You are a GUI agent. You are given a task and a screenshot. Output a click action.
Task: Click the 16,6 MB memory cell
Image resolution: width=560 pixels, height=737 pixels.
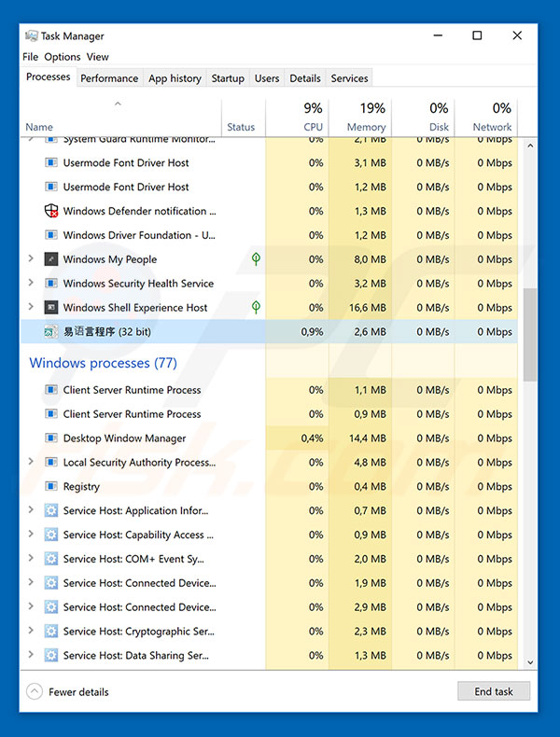(360, 308)
